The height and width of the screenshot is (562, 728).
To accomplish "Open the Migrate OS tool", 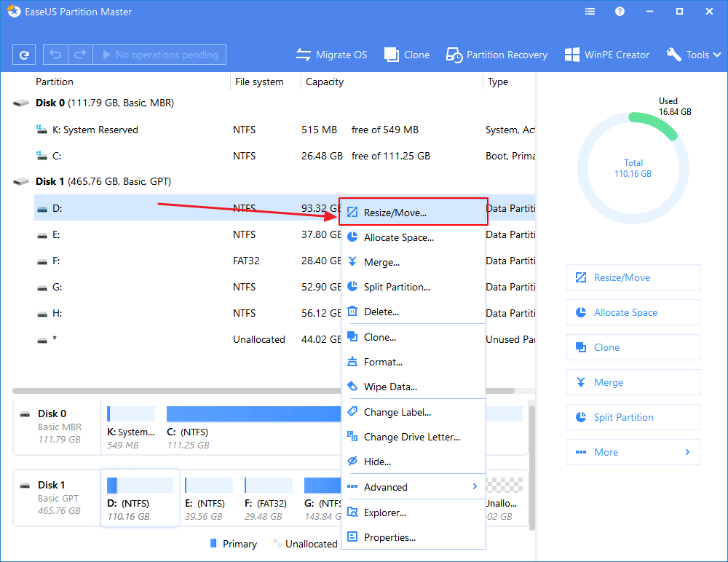I will click(331, 55).
